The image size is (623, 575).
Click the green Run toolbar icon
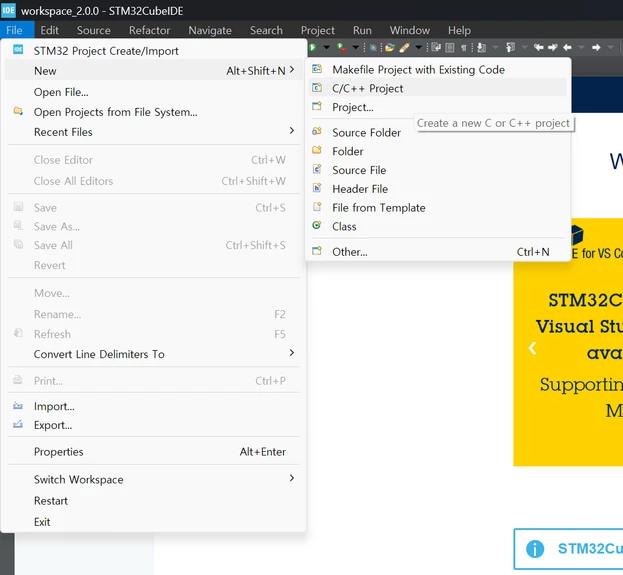[313, 48]
